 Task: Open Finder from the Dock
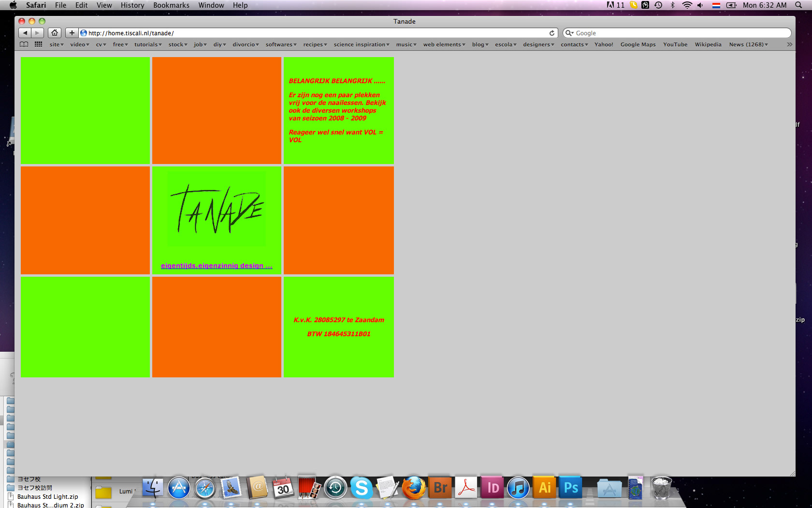point(153,488)
